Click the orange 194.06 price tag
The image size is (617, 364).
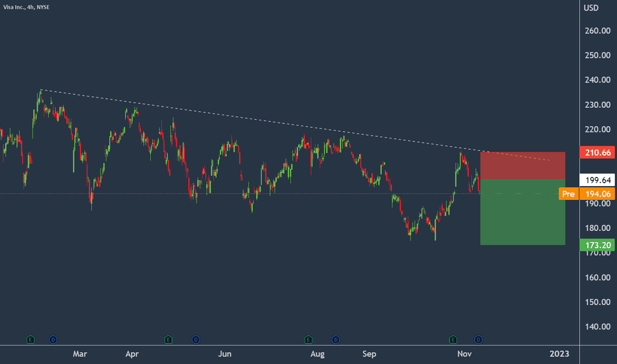click(x=597, y=194)
